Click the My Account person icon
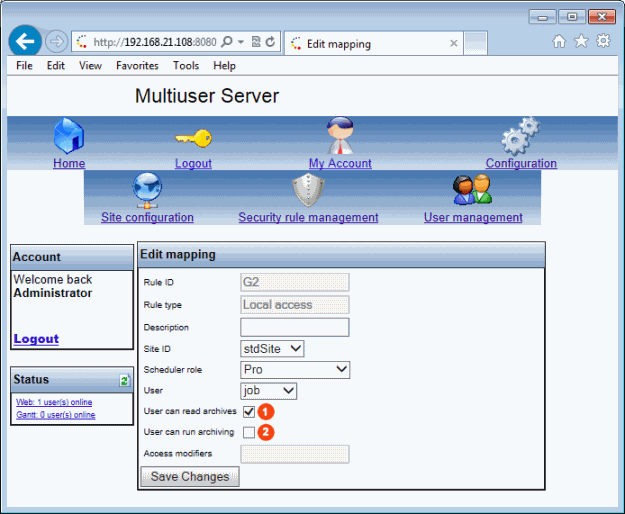The image size is (625, 514). point(340,135)
